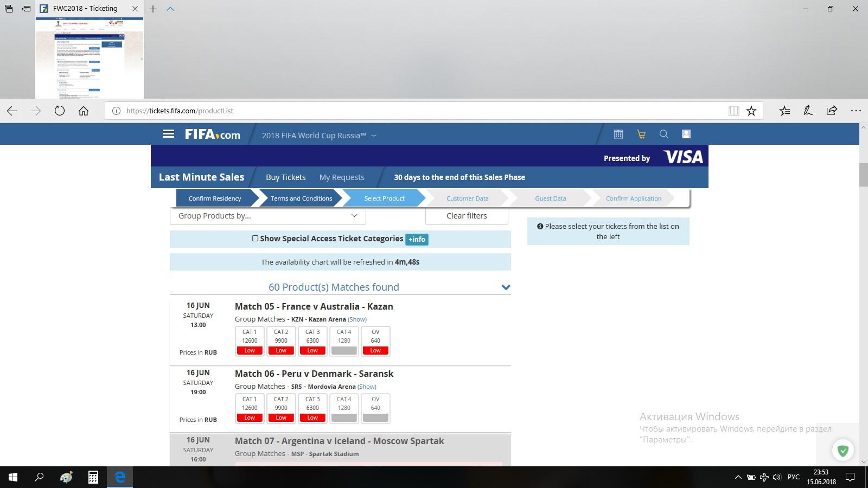Refresh the page with reload icon
868x488 pixels.
click(60, 111)
